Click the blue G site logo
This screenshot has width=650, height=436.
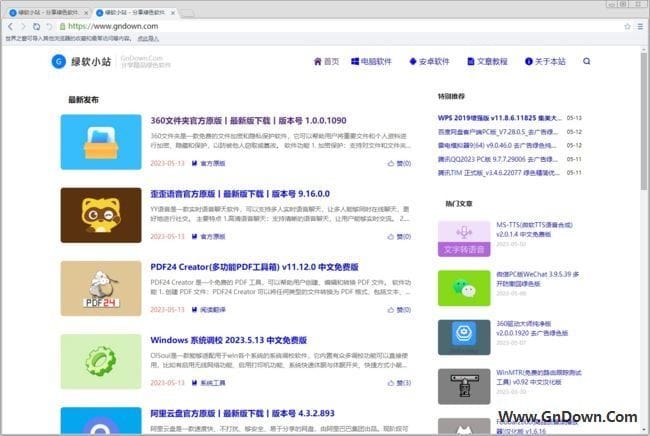pyautogui.click(x=58, y=61)
